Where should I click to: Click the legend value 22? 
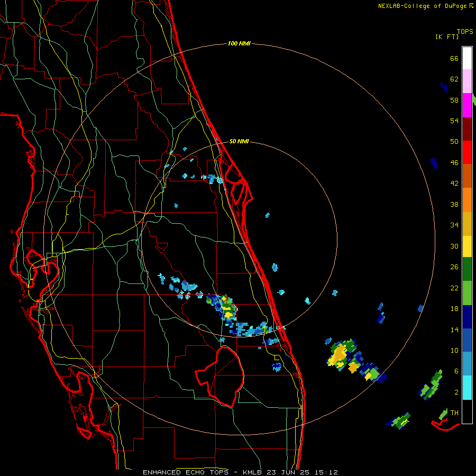454,288
